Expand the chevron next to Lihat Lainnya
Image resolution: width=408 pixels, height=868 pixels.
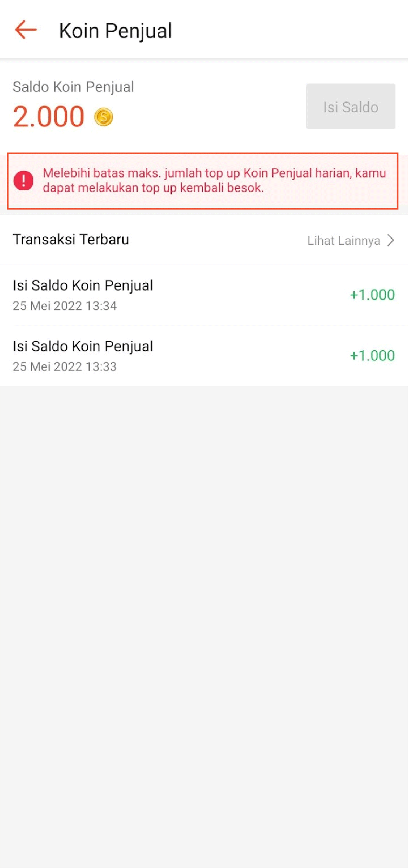tap(391, 240)
